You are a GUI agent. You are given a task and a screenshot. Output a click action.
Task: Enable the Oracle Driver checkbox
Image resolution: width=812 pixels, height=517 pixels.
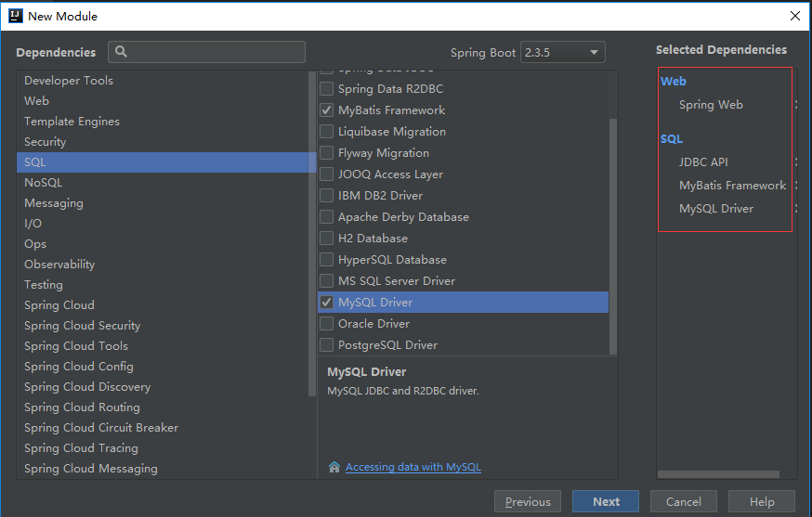(x=326, y=323)
